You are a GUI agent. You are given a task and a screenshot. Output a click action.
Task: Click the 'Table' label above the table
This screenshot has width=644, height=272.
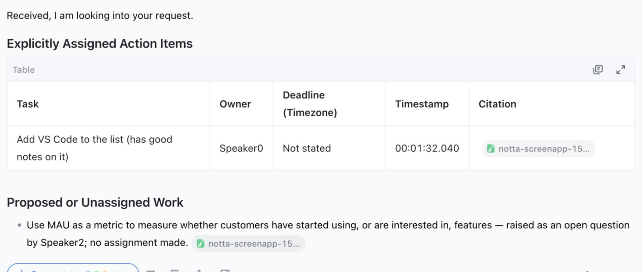(x=24, y=70)
